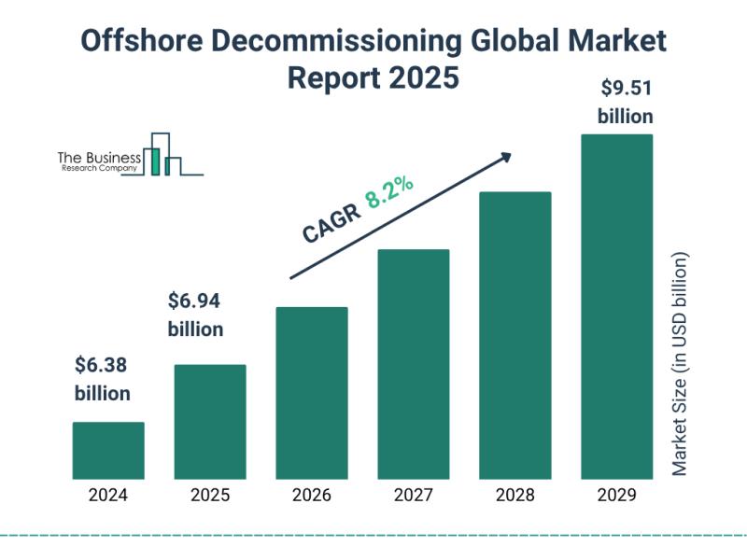Click The Business Research Company name text
The image size is (747, 560).
tap(99, 162)
